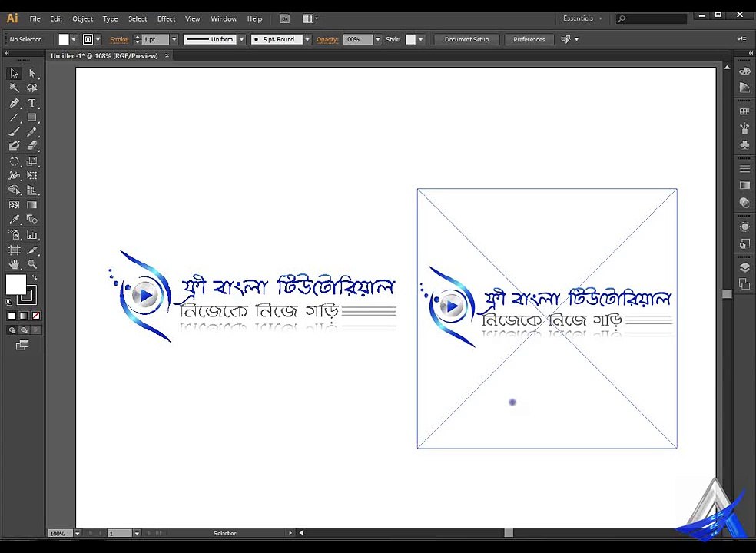Open the Document Setup dialog

[466, 39]
